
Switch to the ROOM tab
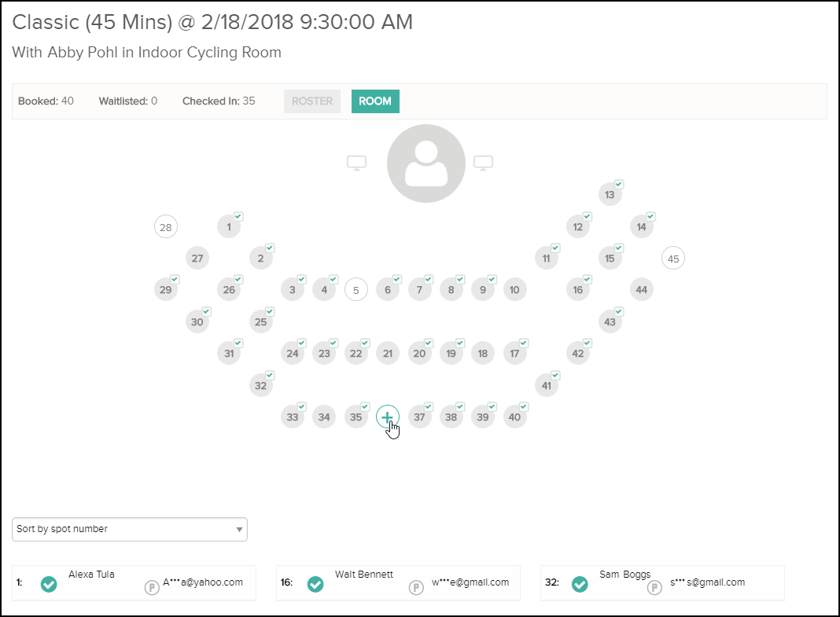click(x=375, y=101)
